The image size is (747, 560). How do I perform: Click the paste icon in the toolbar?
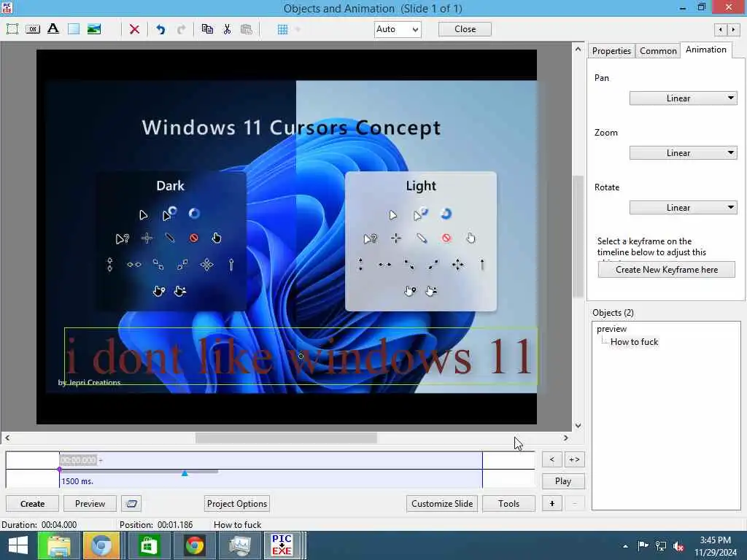coord(247,29)
